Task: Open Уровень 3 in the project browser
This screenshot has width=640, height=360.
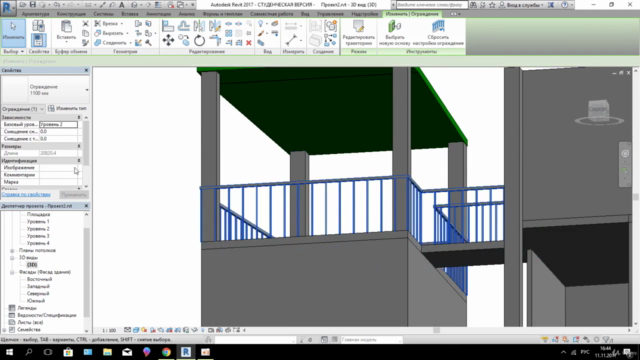Action: click(38, 236)
